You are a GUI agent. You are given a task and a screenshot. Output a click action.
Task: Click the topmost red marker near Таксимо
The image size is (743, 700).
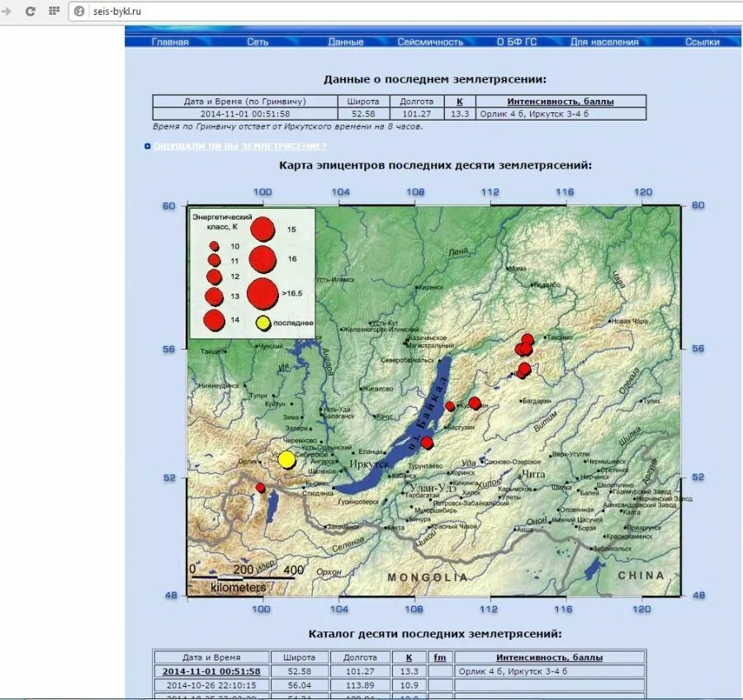(528, 339)
